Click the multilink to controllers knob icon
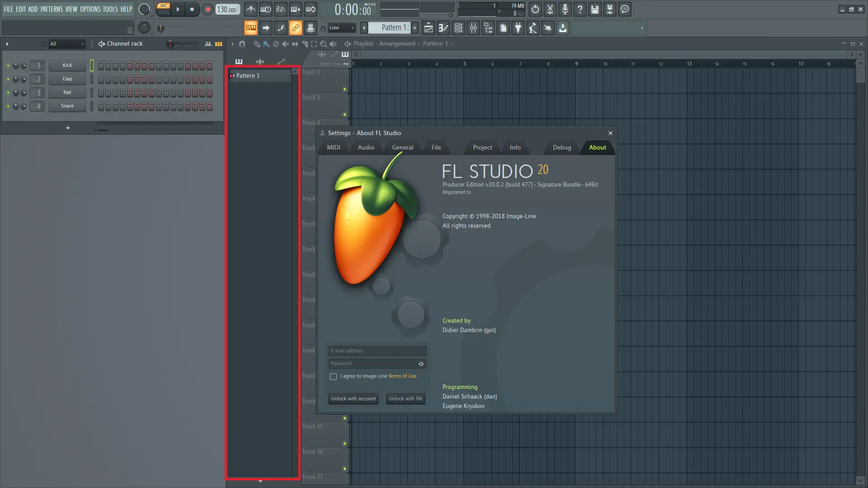The width and height of the screenshot is (868, 488). tap(311, 28)
